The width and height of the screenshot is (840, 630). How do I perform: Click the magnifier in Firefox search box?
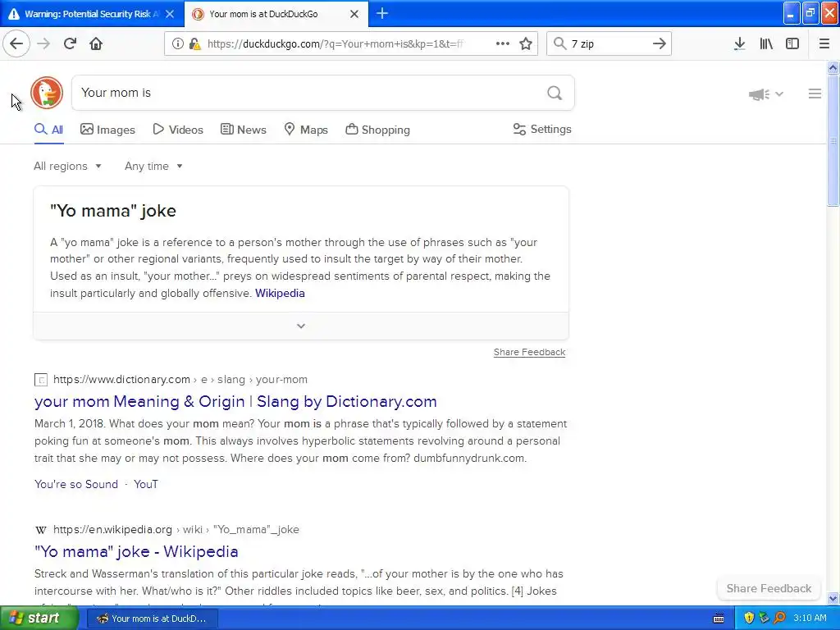pyautogui.click(x=559, y=43)
